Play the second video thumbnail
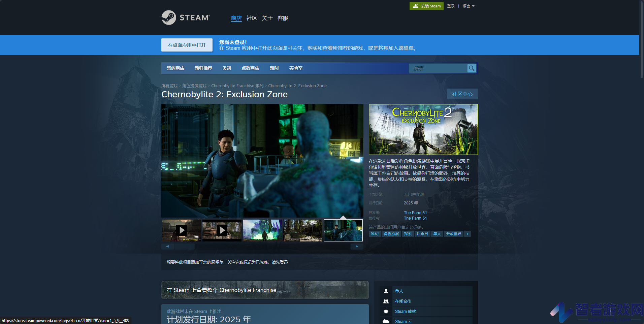Image resolution: width=644 pixels, height=324 pixels. pos(222,230)
